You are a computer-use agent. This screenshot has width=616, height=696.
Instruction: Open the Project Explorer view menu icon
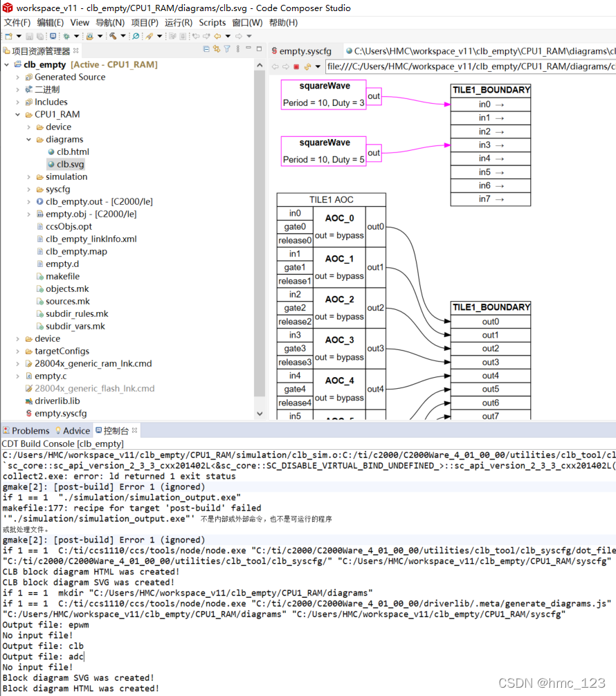[x=237, y=48]
